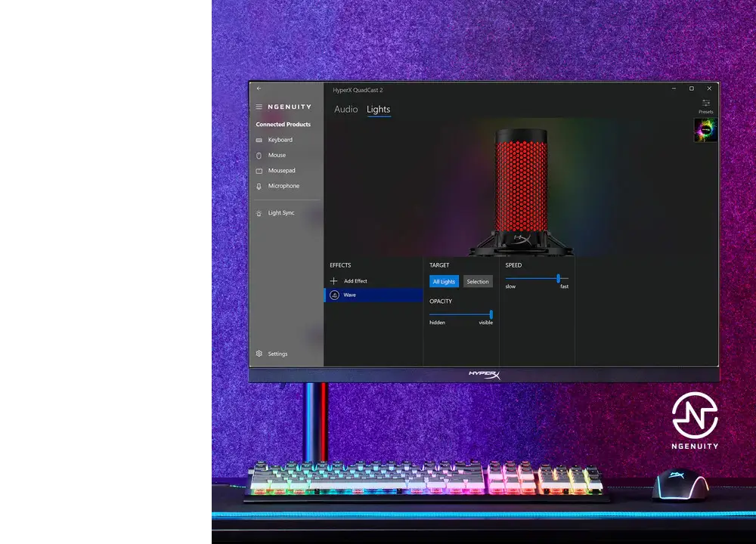The width and height of the screenshot is (756, 544).
Task: Maximize the NGENUITY window
Action: (692, 88)
